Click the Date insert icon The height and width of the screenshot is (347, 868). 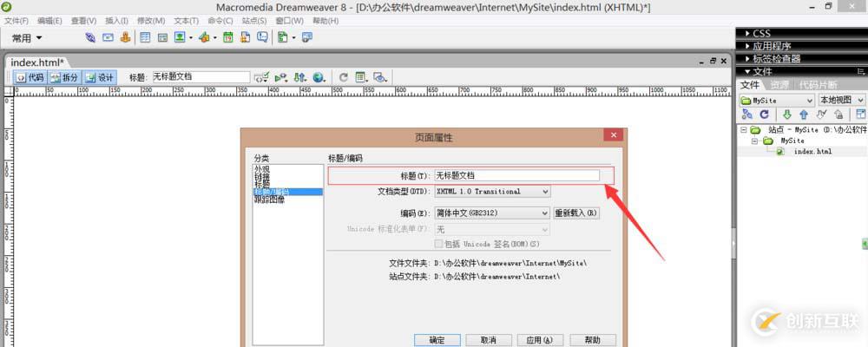[x=227, y=37]
